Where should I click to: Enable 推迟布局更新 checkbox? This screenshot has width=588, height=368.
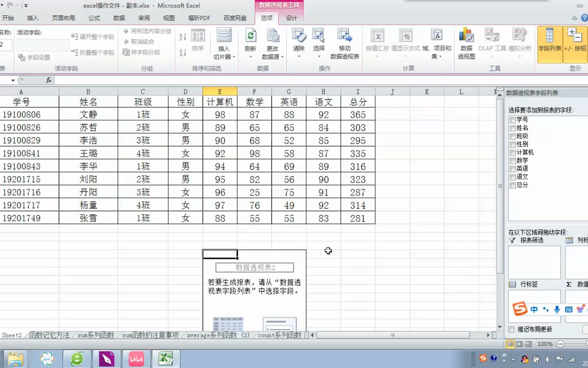(511, 329)
